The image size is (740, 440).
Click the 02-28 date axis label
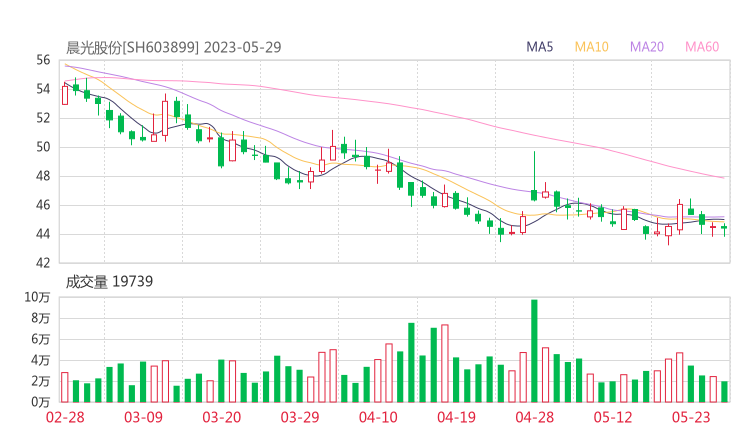(x=65, y=417)
